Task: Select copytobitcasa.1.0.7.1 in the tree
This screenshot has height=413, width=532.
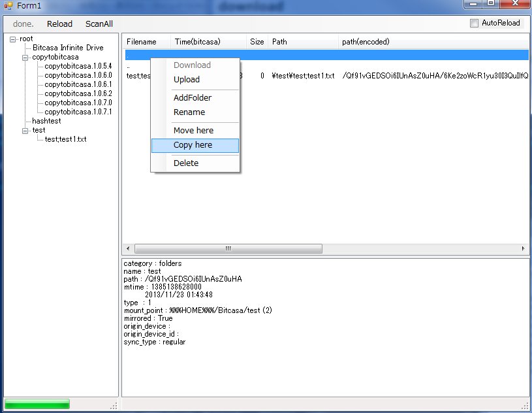Action: tap(78, 112)
